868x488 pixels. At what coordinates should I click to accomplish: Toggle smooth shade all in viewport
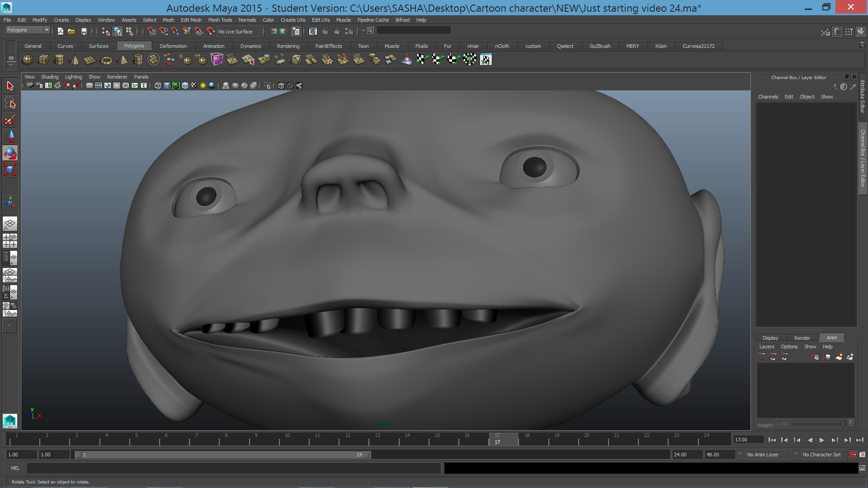click(167, 85)
